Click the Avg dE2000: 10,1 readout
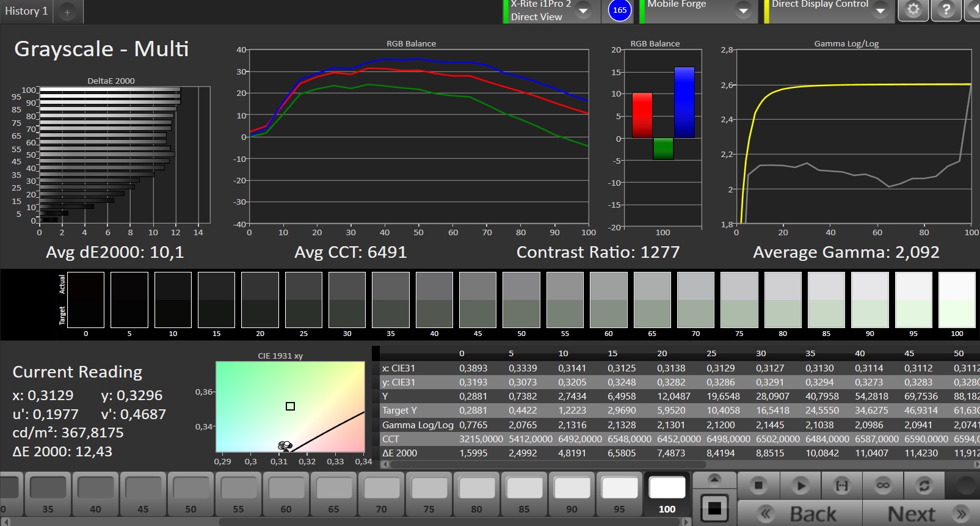The height and width of the screenshot is (526, 980). pyautogui.click(x=115, y=252)
